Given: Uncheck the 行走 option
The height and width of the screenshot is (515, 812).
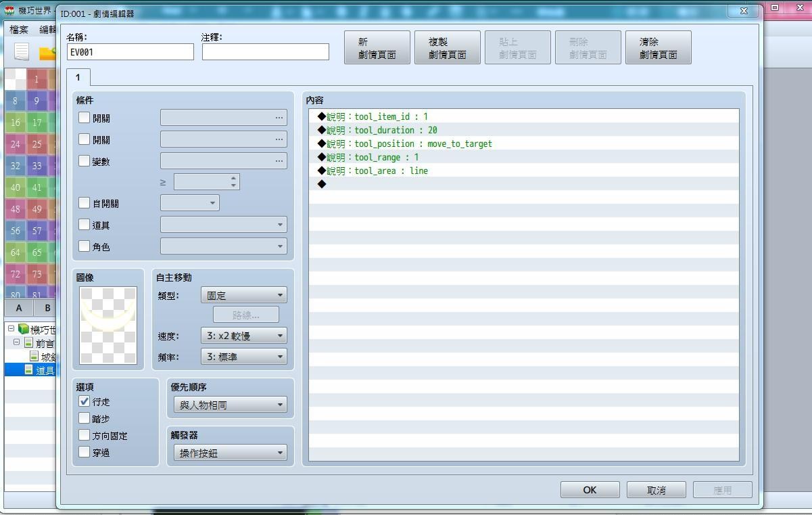Looking at the screenshot, I should (x=84, y=401).
